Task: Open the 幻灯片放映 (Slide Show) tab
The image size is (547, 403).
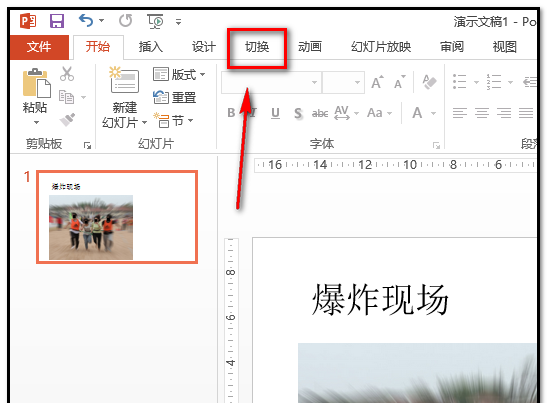Action: (381, 46)
